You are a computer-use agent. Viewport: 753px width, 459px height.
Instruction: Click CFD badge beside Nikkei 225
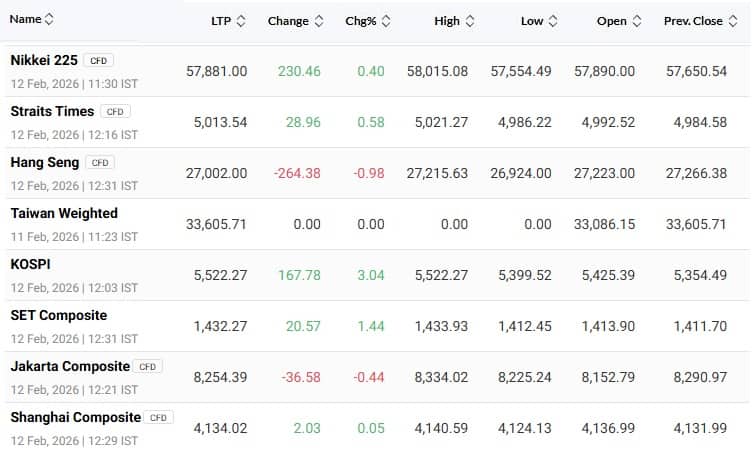click(98, 60)
